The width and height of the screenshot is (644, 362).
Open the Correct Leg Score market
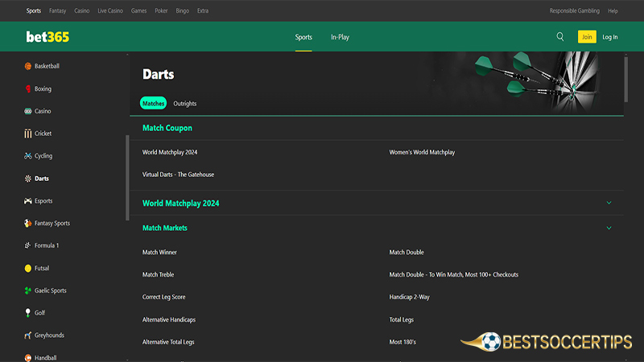[x=164, y=297]
